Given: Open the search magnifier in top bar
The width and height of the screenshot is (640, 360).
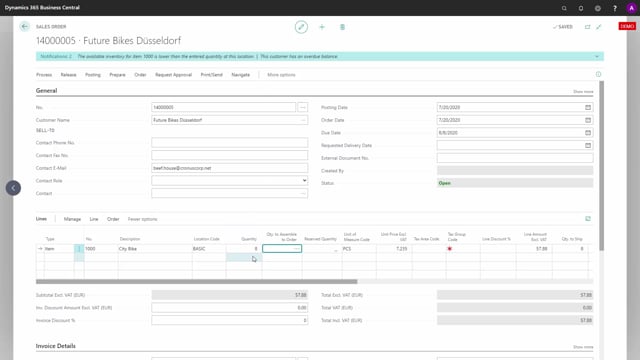Looking at the screenshot, I should click(x=564, y=8).
